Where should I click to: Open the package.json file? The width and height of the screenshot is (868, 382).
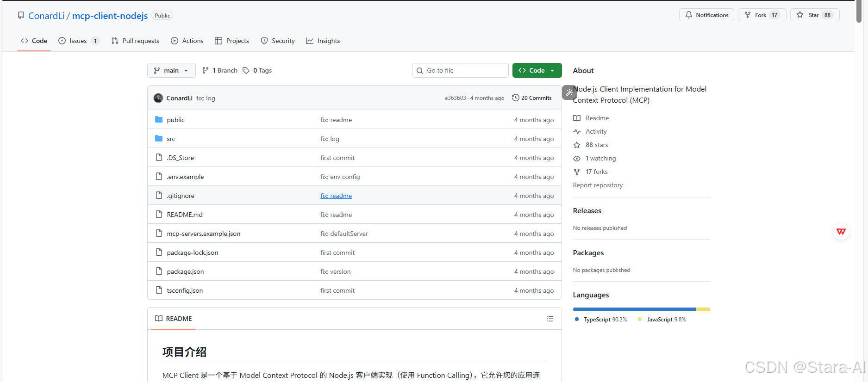tap(185, 271)
